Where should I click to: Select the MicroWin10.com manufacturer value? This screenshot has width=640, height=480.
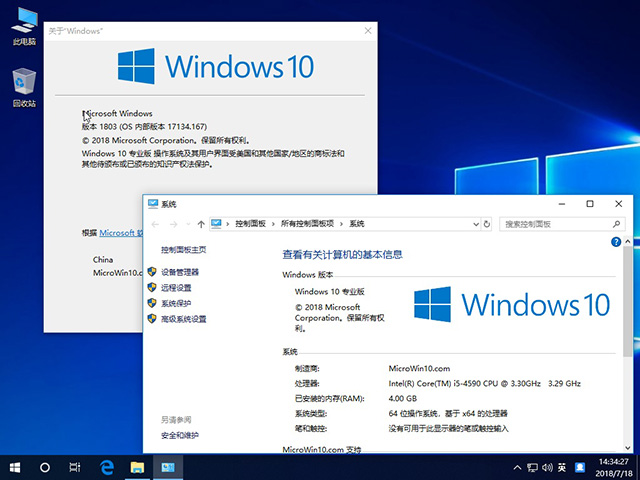(419, 369)
